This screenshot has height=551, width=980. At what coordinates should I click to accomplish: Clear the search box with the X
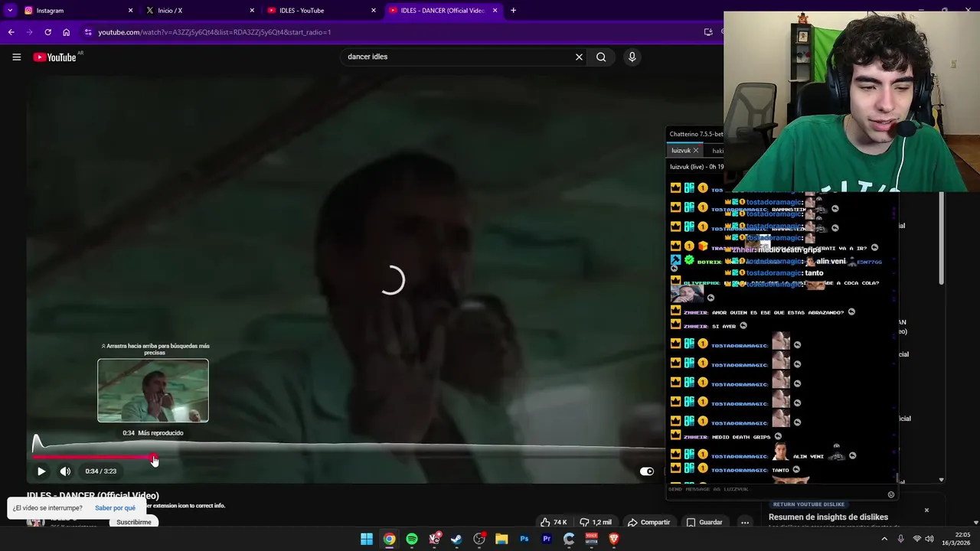(579, 57)
